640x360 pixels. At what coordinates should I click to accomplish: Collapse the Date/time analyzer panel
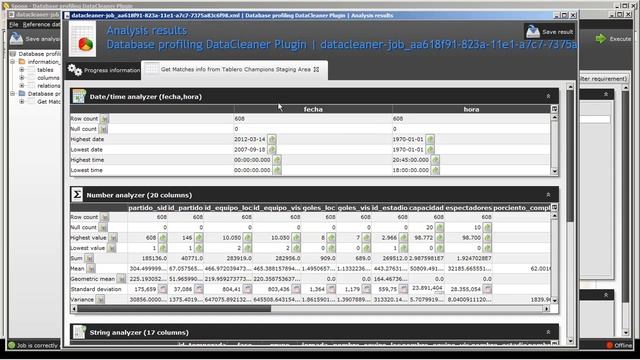(548, 96)
